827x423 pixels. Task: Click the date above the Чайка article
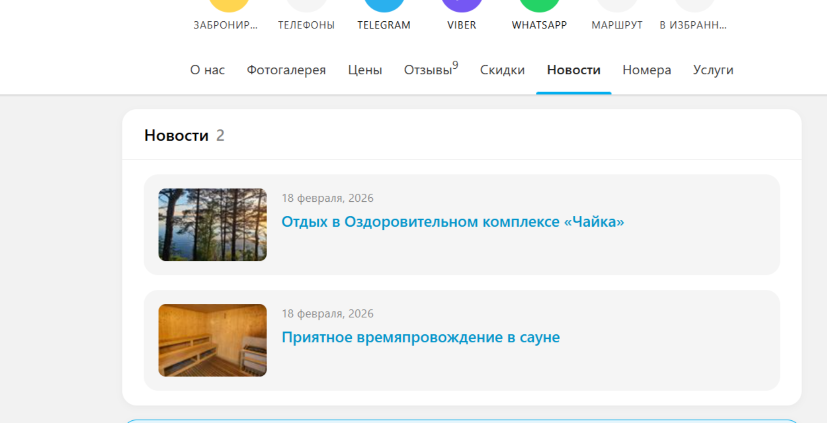328,198
